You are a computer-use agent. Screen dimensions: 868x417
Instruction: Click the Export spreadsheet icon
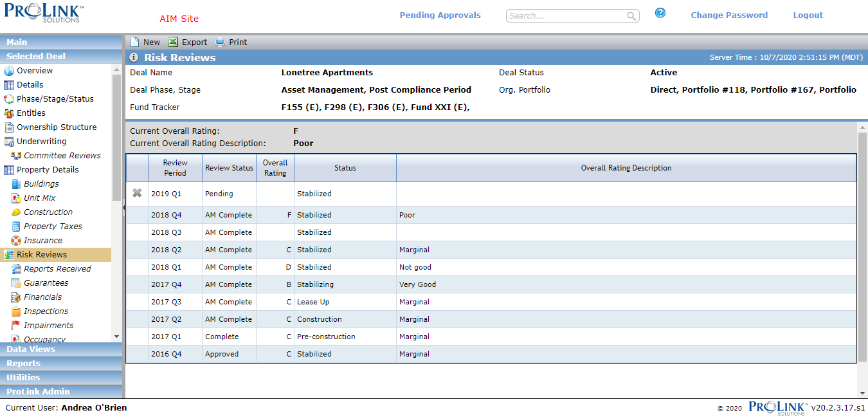click(x=173, y=42)
